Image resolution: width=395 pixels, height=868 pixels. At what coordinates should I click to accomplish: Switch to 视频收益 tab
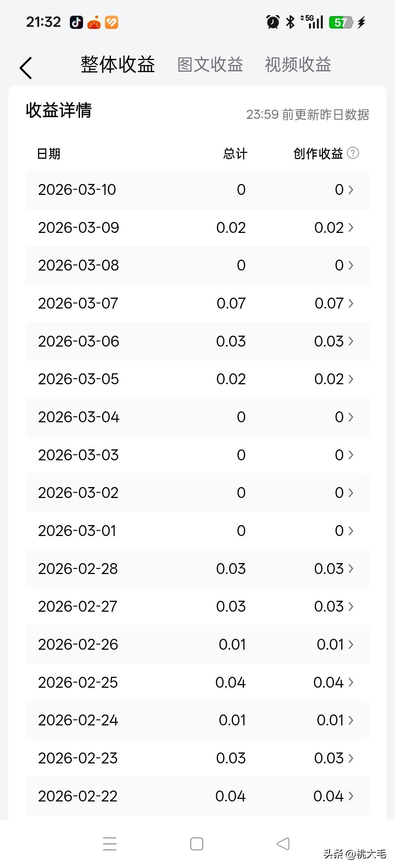coord(298,65)
